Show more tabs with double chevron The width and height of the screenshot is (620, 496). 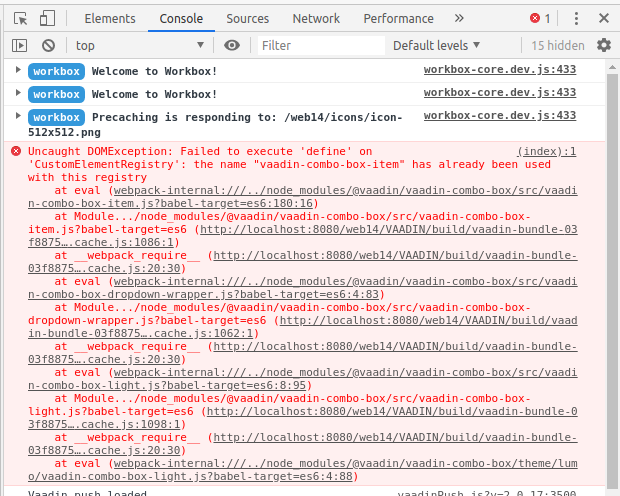tap(459, 18)
